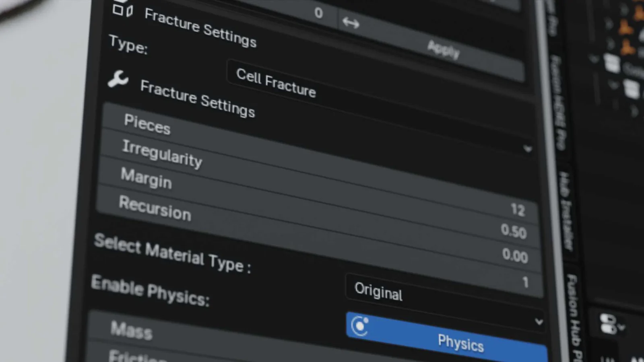Image resolution: width=644 pixels, height=362 pixels.
Task: Expand the chevron at the right of the Pieces section
Action: click(x=528, y=148)
